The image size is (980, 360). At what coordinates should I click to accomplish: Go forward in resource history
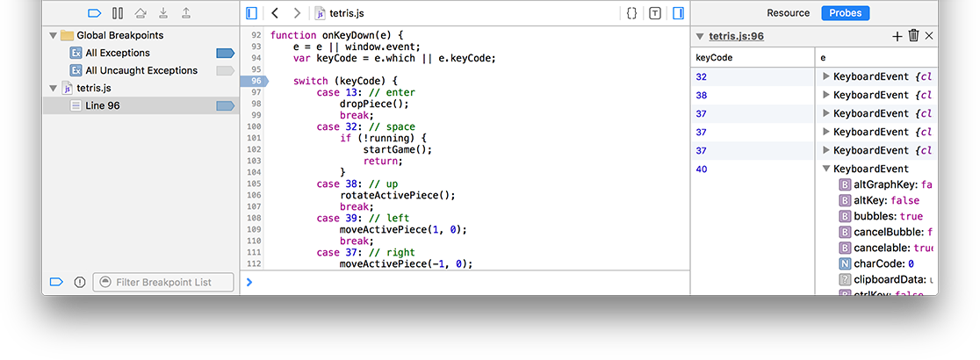(297, 13)
